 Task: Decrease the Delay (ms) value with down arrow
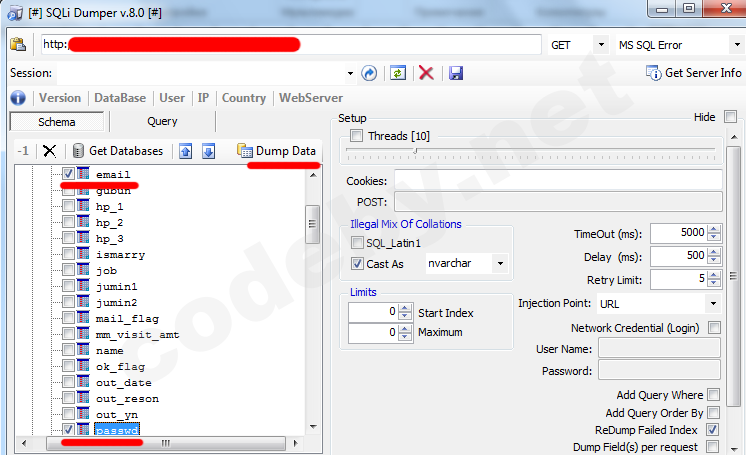pos(714,260)
